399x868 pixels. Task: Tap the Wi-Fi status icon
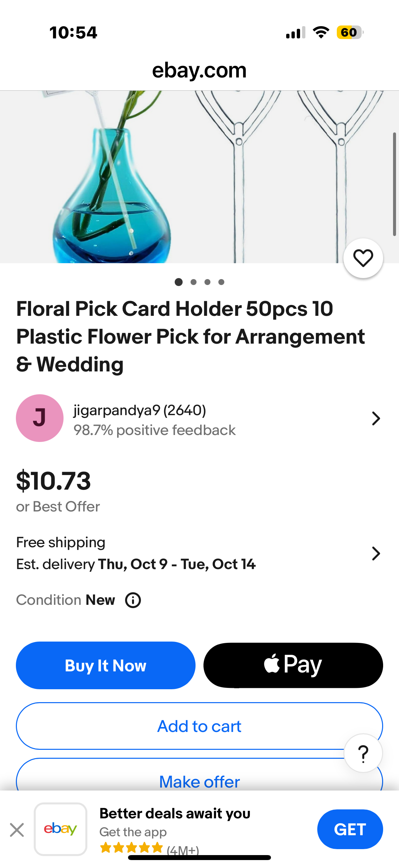tap(321, 33)
